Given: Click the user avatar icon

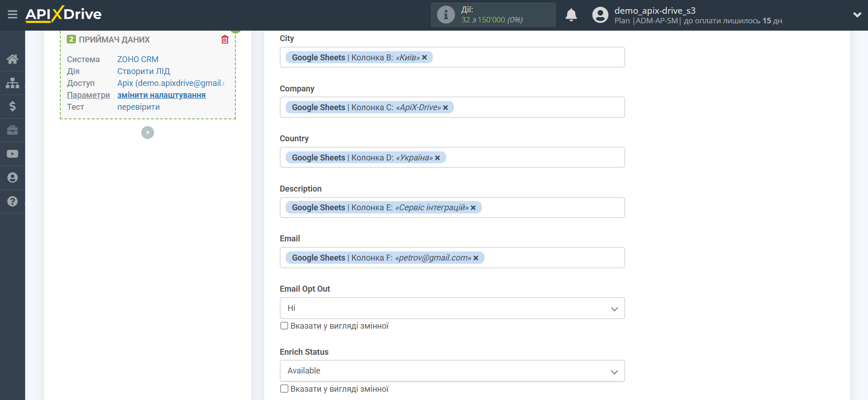Looking at the screenshot, I should pyautogui.click(x=600, y=15).
